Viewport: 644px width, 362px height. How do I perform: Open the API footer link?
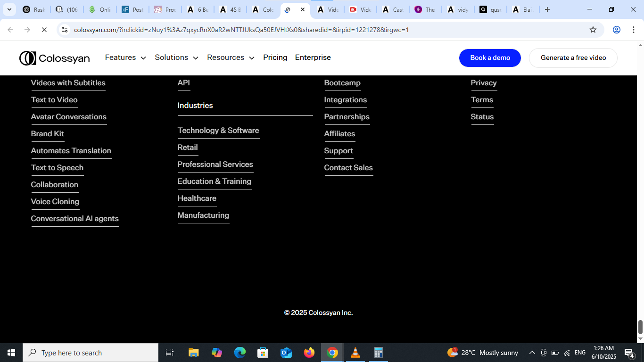pos(184,83)
